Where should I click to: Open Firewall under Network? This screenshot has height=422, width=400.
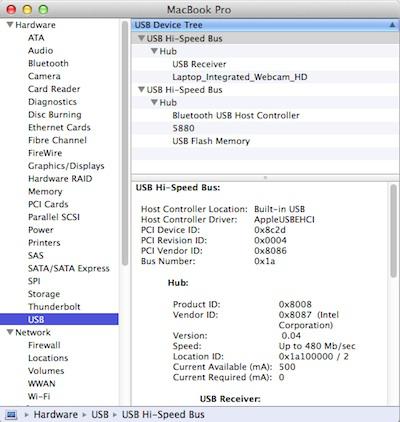coord(44,345)
